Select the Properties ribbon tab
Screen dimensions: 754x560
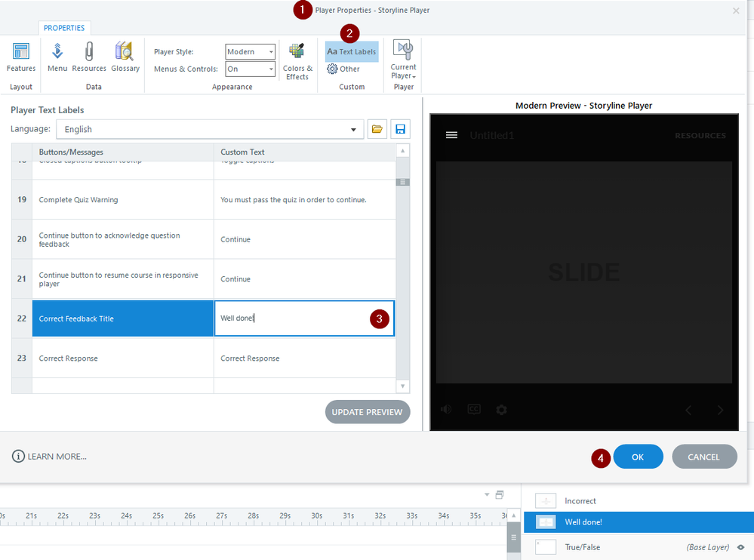point(64,28)
